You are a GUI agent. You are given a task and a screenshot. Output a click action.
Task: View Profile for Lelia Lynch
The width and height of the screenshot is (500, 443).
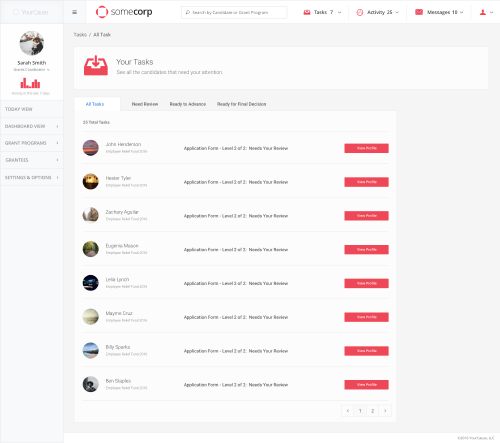click(366, 283)
